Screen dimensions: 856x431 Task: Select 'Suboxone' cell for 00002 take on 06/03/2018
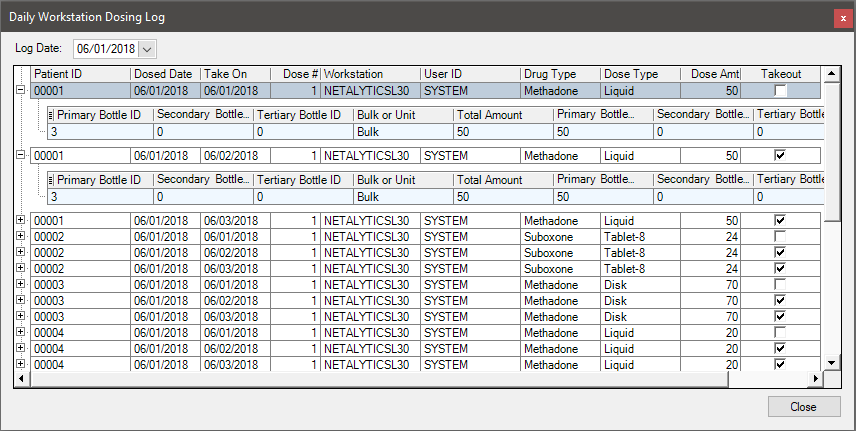click(561, 269)
